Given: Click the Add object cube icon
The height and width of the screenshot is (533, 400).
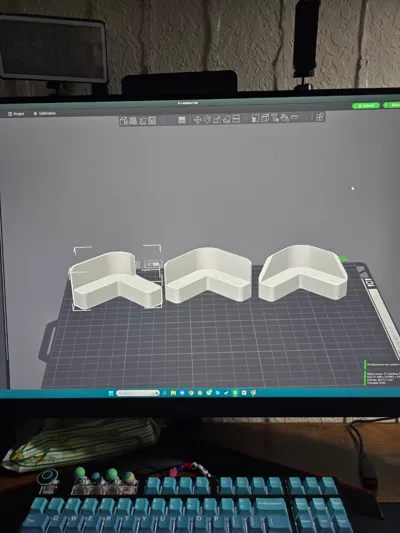Looking at the screenshot, I should point(124,121).
